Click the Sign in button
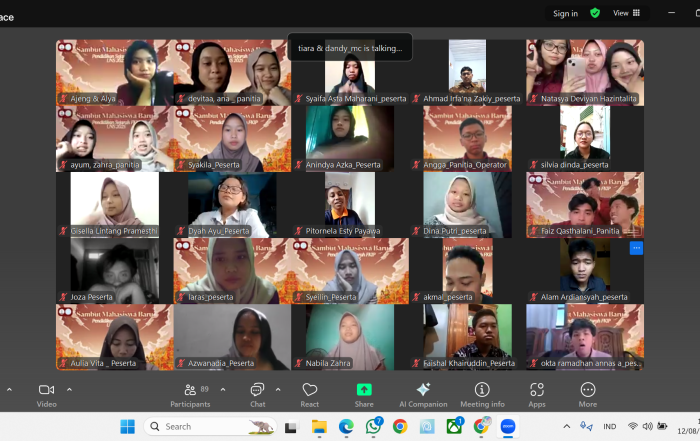The width and height of the screenshot is (700, 441). tap(565, 13)
